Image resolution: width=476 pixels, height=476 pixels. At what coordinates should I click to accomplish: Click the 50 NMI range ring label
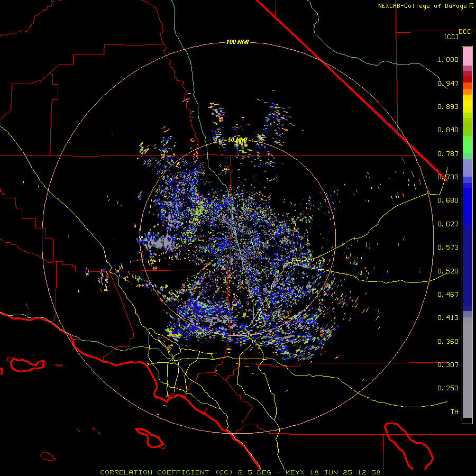pyautogui.click(x=237, y=140)
